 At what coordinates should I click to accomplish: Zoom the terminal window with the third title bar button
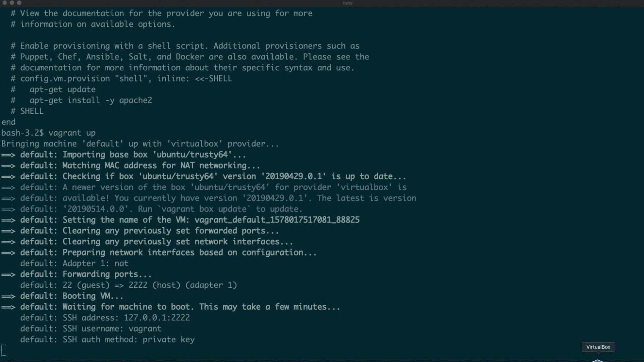(19, 3)
